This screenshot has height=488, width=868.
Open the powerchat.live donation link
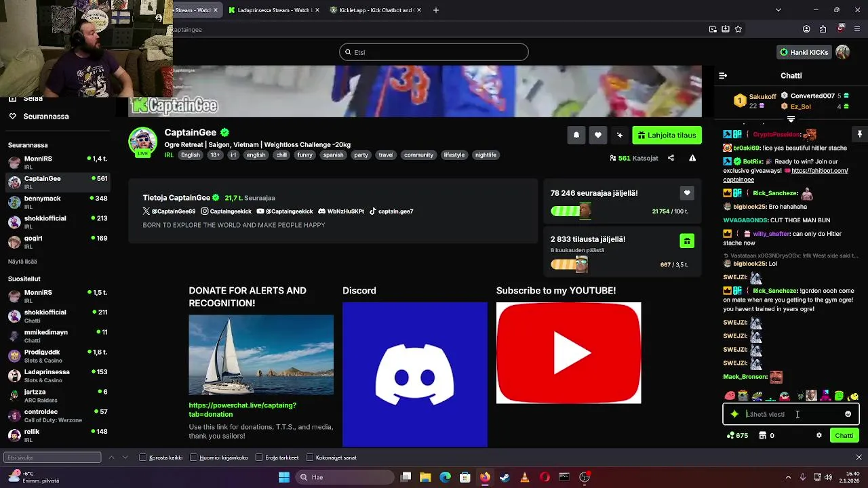pos(242,409)
